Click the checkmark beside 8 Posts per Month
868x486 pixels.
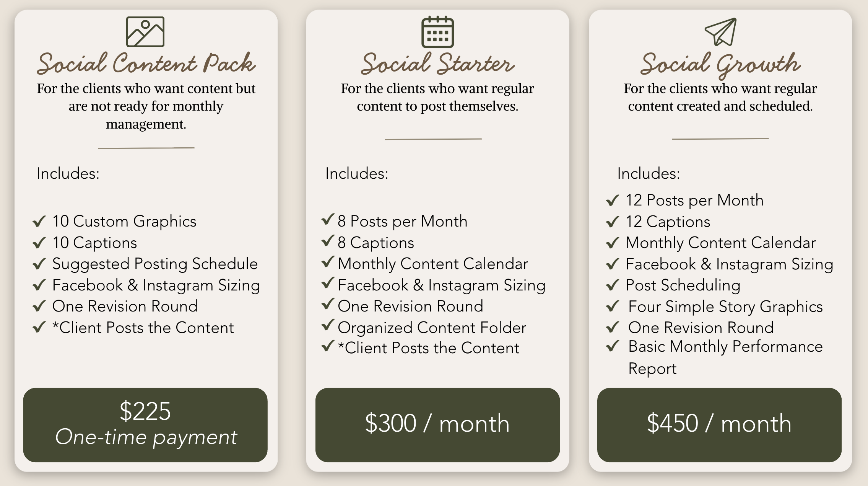(x=328, y=219)
